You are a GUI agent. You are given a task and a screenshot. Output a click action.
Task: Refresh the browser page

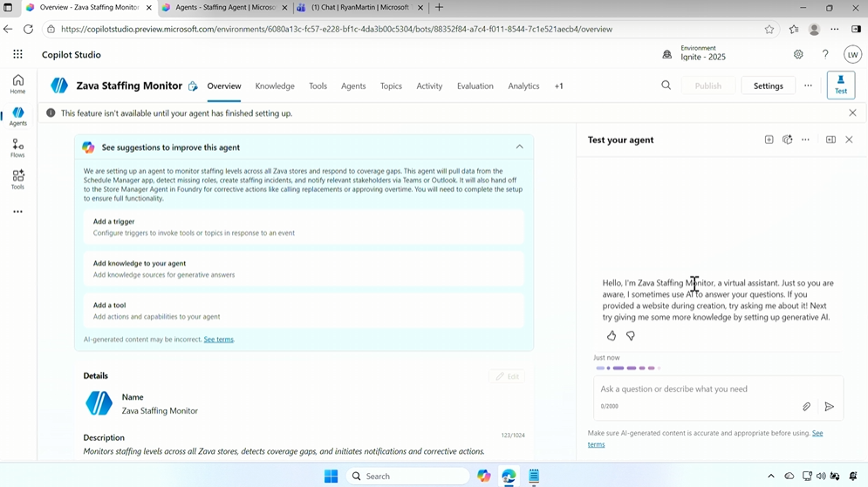(28, 30)
